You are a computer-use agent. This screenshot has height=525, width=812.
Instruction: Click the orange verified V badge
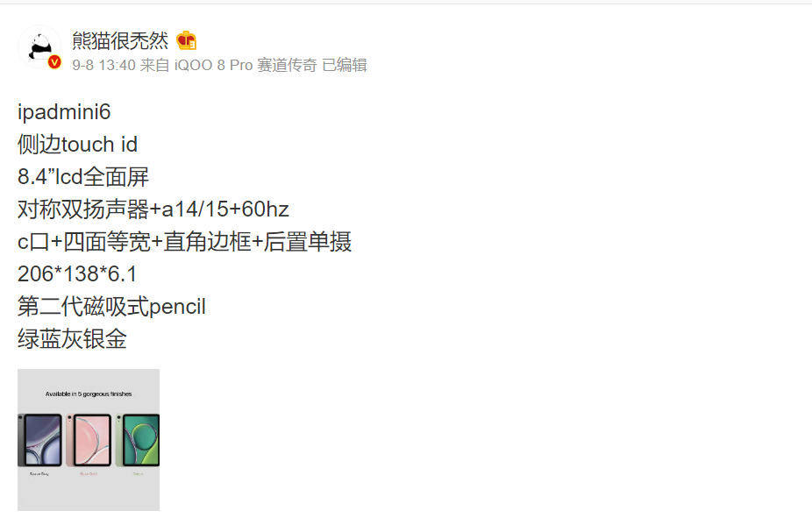point(55,62)
